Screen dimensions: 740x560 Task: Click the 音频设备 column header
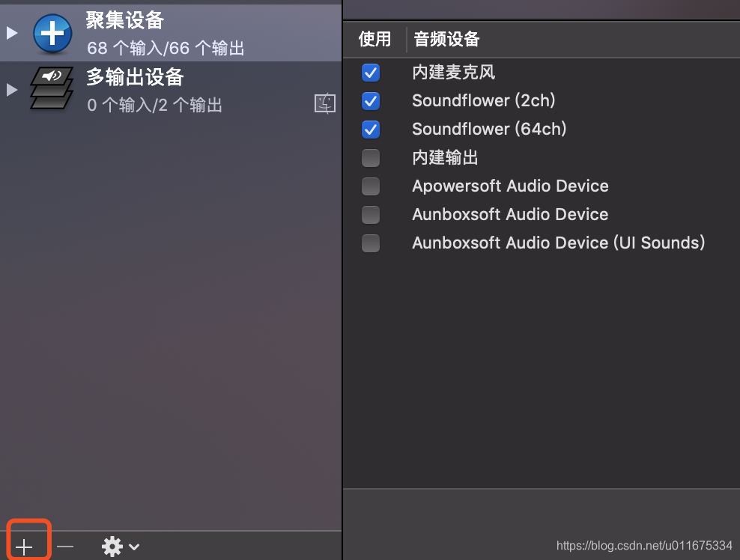[x=447, y=39]
